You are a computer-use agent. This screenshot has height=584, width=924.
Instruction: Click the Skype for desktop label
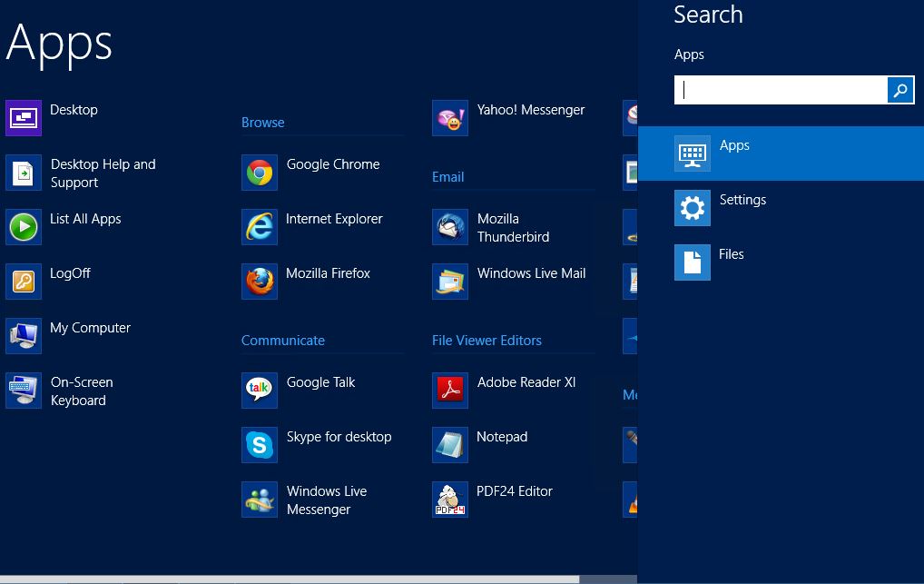coord(339,437)
